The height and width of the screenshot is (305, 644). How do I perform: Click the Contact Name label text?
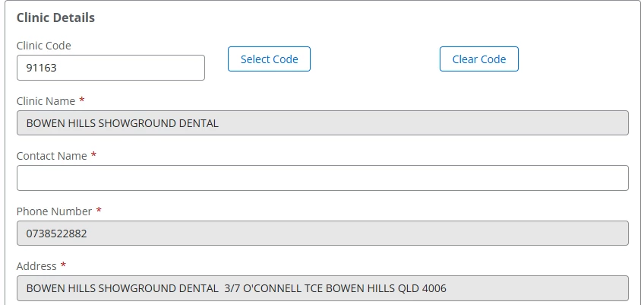pos(52,156)
